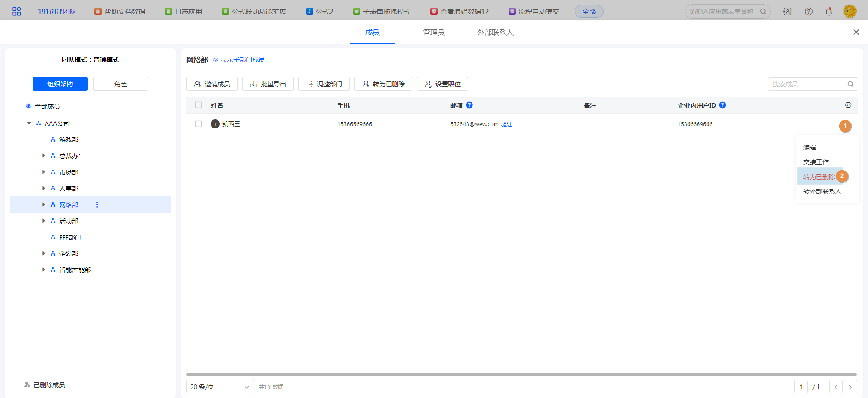Open the app grid launcher icon
This screenshot has height=398, width=868.
[x=17, y=11]
